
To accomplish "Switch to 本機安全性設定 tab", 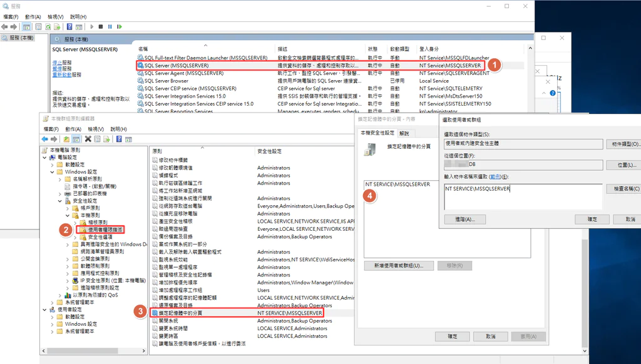I will click(377, 133).
